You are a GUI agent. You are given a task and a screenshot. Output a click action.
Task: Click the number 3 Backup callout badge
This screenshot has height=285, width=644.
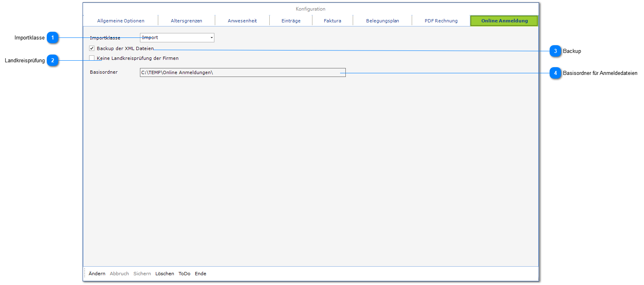coord(555,51)
